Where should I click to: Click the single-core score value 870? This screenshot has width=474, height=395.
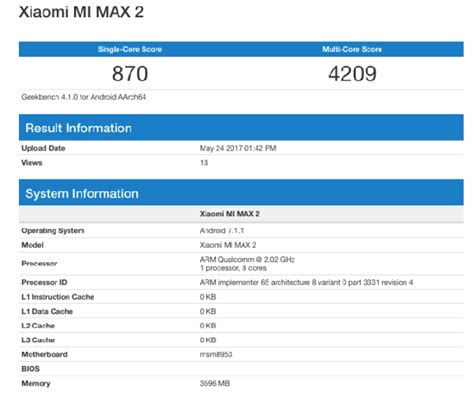click(x=130, y=74)
